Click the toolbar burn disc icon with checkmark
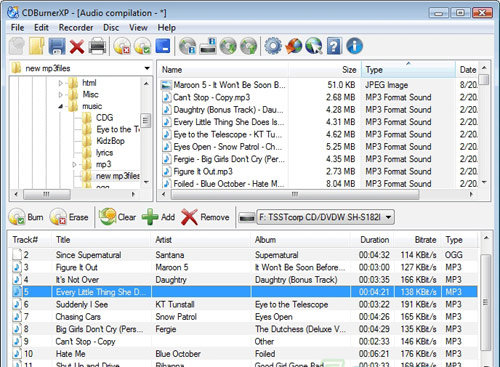The height and width of the screenshot is (367, 500). [x=143, y=46]
